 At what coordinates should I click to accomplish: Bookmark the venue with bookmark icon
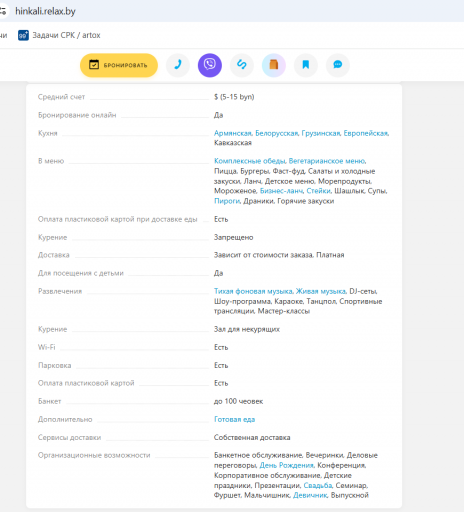click(x=306, y=65)
